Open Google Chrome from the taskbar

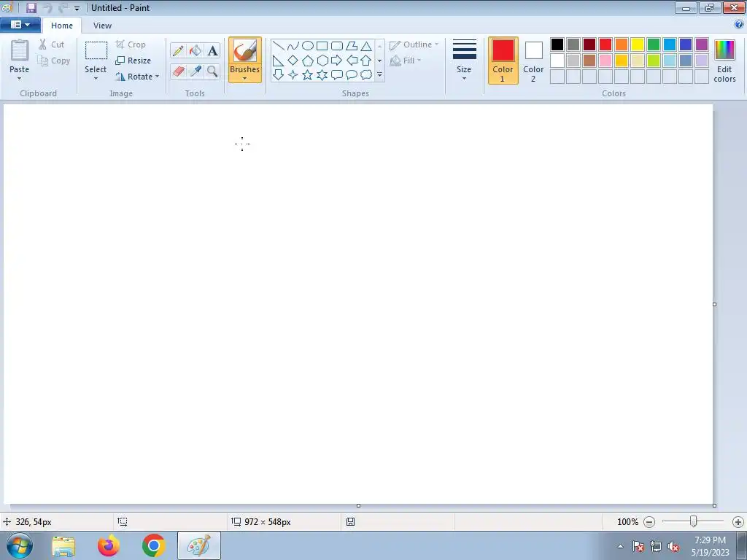[153, 545]
